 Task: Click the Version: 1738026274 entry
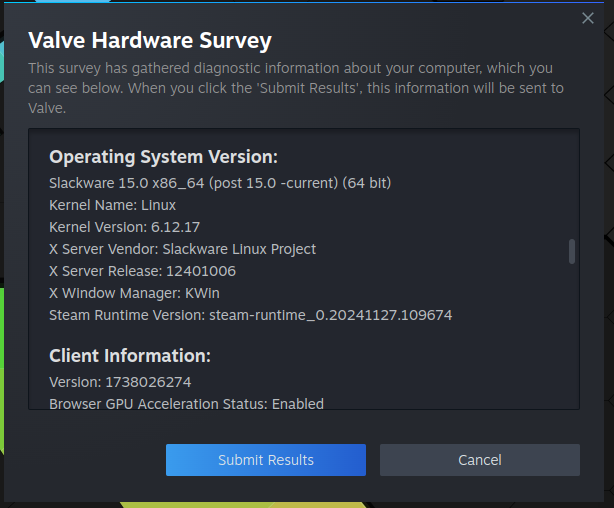(120, 382)
